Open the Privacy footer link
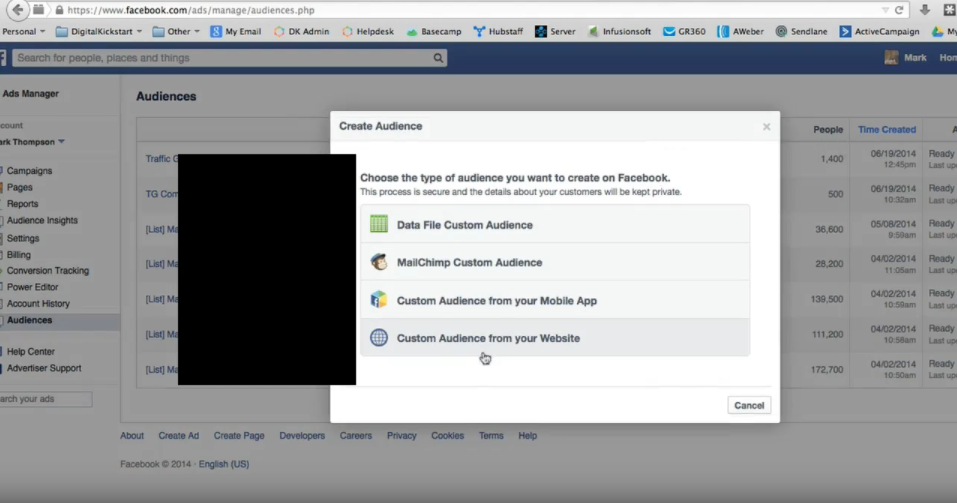 pos(402,436)
